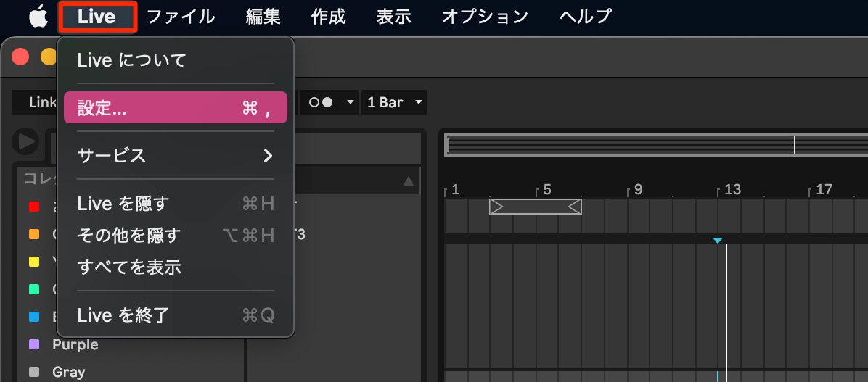Image resolution: width=868 pixels, height=382 pixels.
Task: Close the Live window with red button
Action: pos(20,57)
